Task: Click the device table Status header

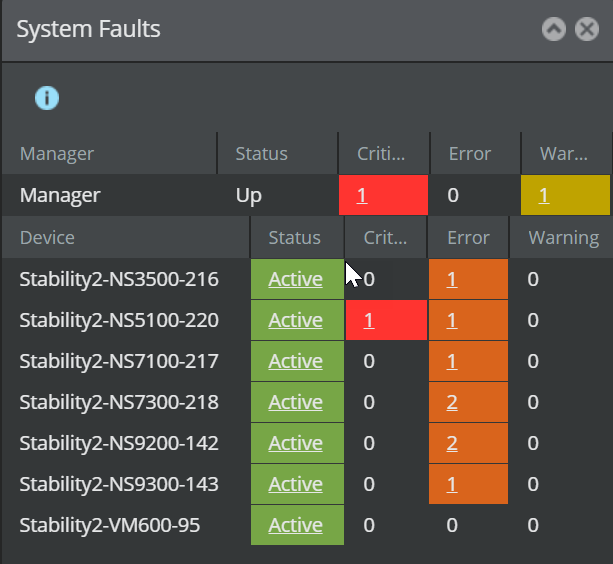Action: coord(297,237)
